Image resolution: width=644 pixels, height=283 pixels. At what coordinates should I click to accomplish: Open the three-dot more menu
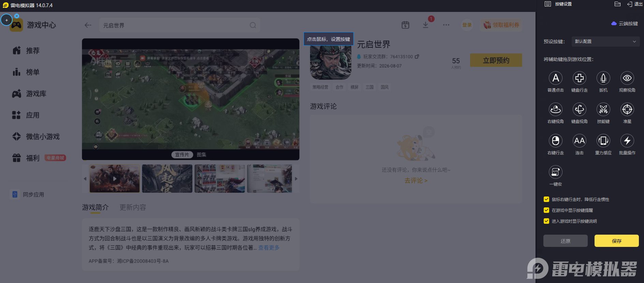446,25
